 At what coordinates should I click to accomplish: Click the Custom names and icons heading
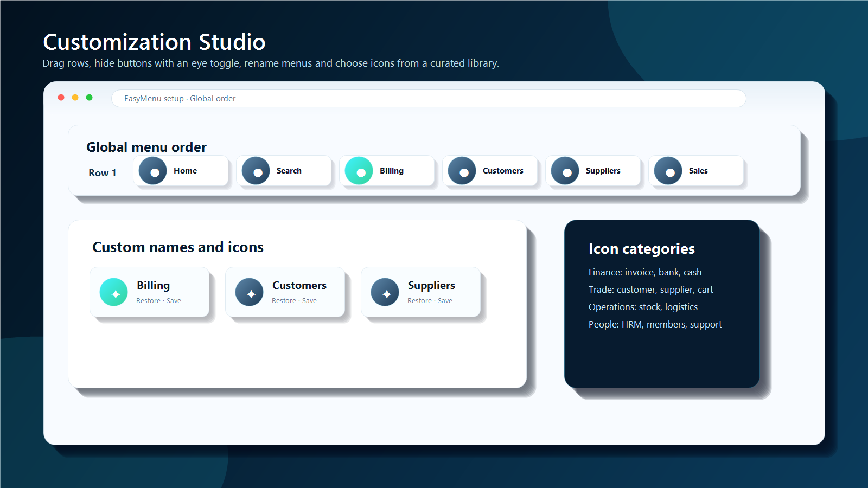(x=178, y=247)
